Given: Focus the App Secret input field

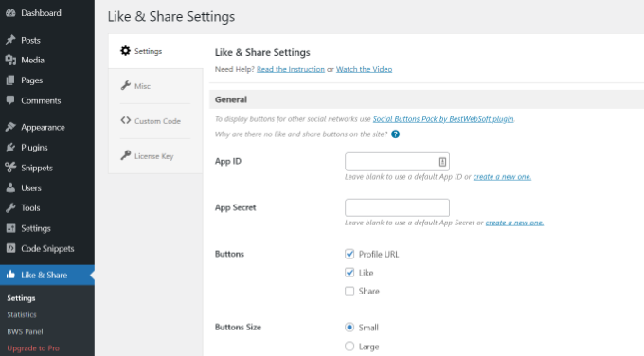Looking at the screenshot, I should [x=397, y=207].
